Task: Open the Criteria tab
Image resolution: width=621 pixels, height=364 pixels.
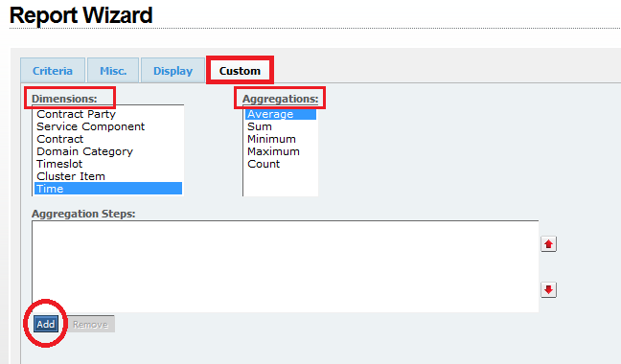Action: point(53,71)
